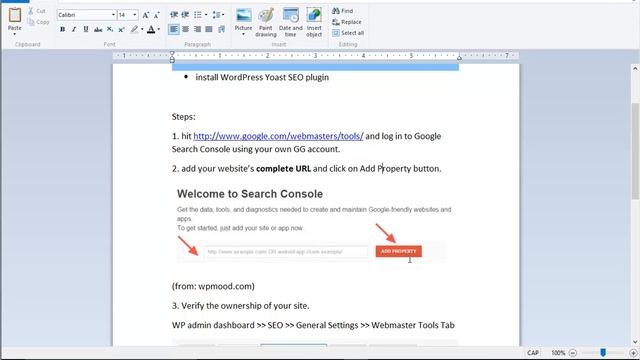Click the CAP status bar indicator
The width and height of the screenshot is (640, 360).
(533, 353)
